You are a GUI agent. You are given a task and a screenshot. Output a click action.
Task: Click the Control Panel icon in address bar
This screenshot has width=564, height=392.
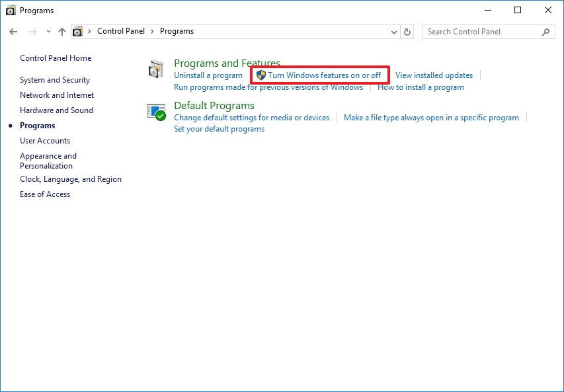pos(77,32)
